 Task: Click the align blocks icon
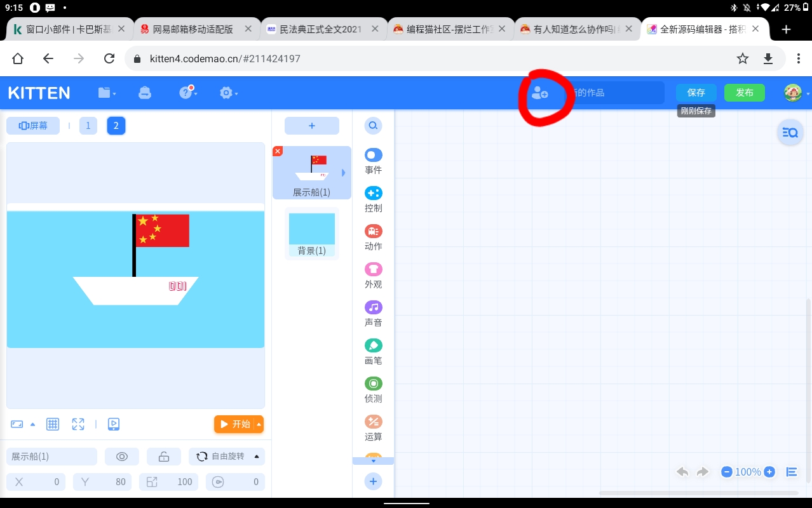(x=792, y=472)
